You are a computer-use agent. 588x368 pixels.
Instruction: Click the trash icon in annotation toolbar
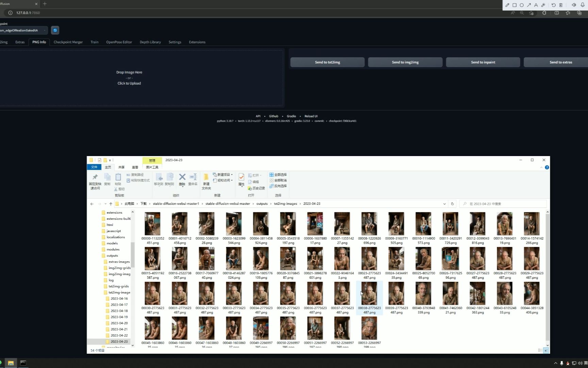[561, 5]
